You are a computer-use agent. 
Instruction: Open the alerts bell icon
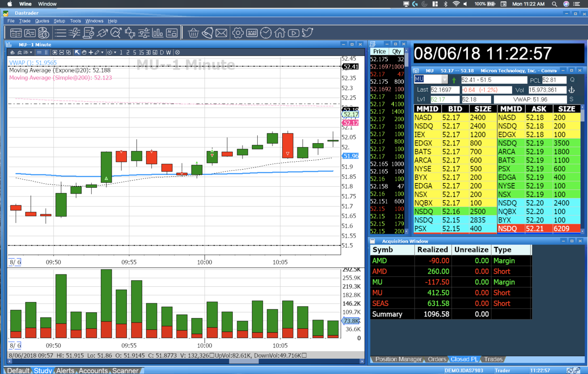207,33
